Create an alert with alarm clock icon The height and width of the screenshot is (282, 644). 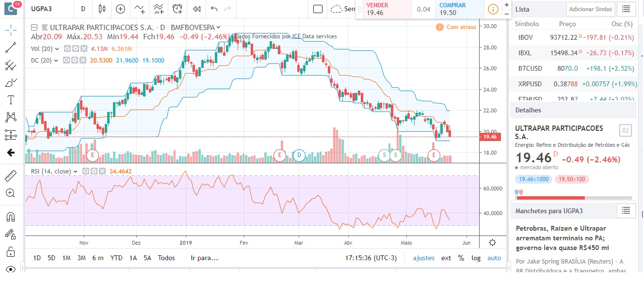(177, 9)
